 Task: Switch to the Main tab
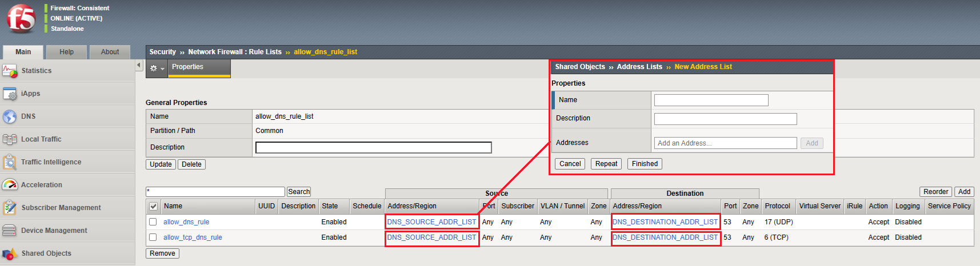coord(23,52)
